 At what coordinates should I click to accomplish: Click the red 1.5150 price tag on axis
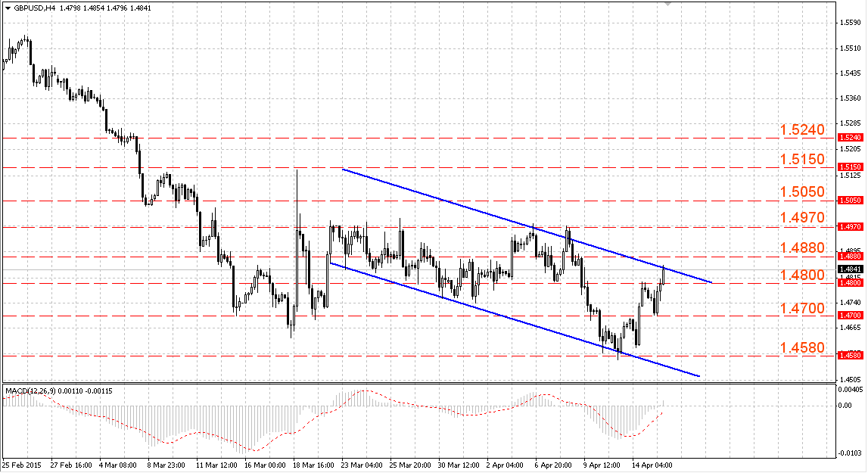point(851,166)
